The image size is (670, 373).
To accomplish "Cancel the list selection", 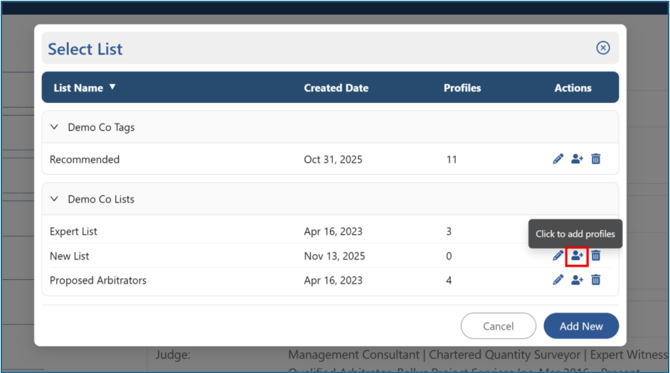I will coord(498,326).
